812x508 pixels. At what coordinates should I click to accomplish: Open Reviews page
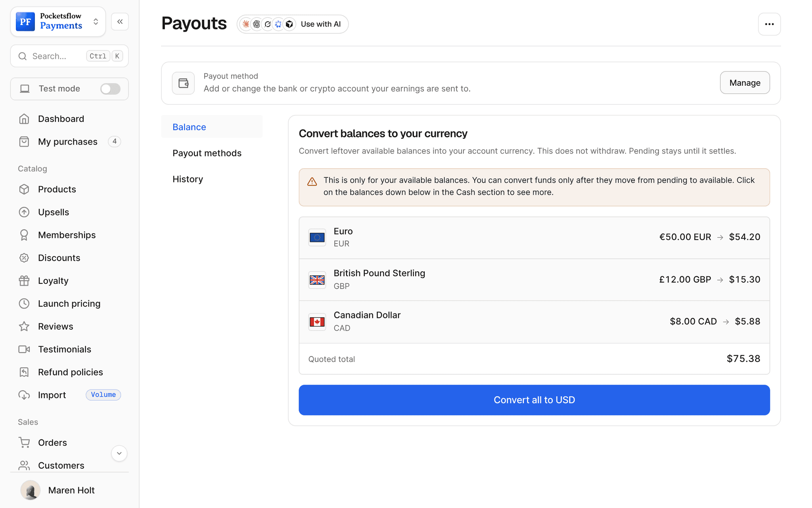(x=56, y=326)
